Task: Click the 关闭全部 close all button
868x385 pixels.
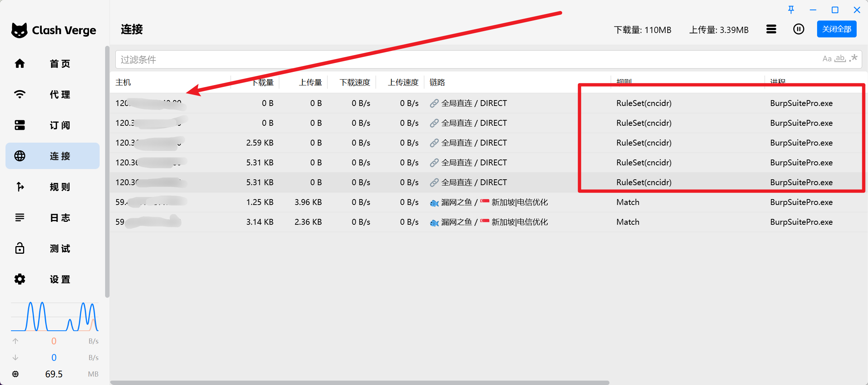Action: [837, 29]
